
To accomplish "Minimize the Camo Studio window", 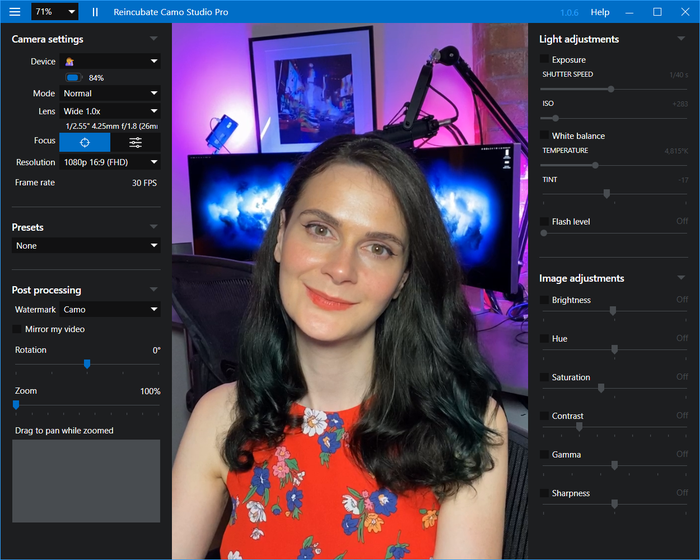I will [x=629, y=12].
